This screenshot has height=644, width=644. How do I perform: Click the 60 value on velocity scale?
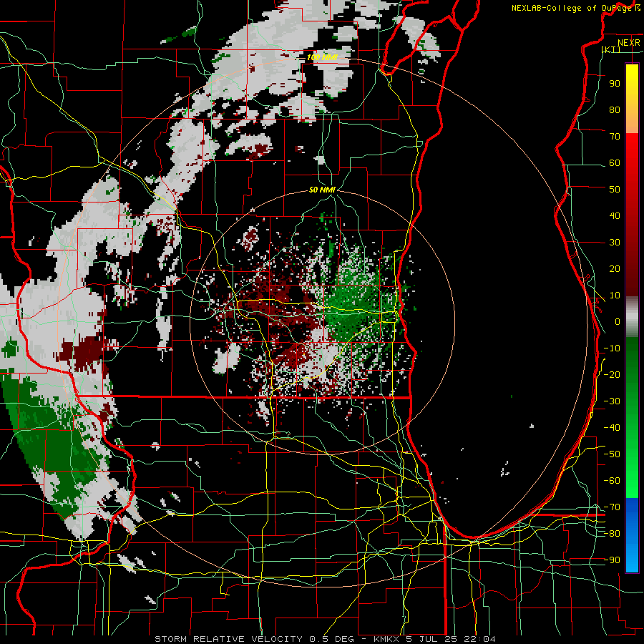[x=615, y=163]
